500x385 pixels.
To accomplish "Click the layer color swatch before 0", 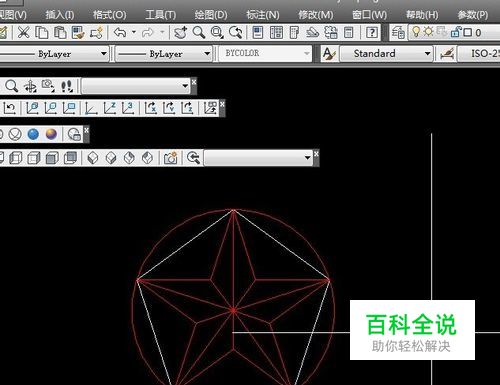I will 468,32.
